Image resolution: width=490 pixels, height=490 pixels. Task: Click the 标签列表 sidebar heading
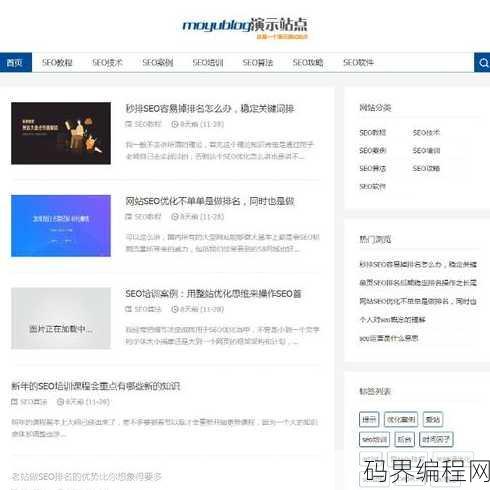(375, 391)
